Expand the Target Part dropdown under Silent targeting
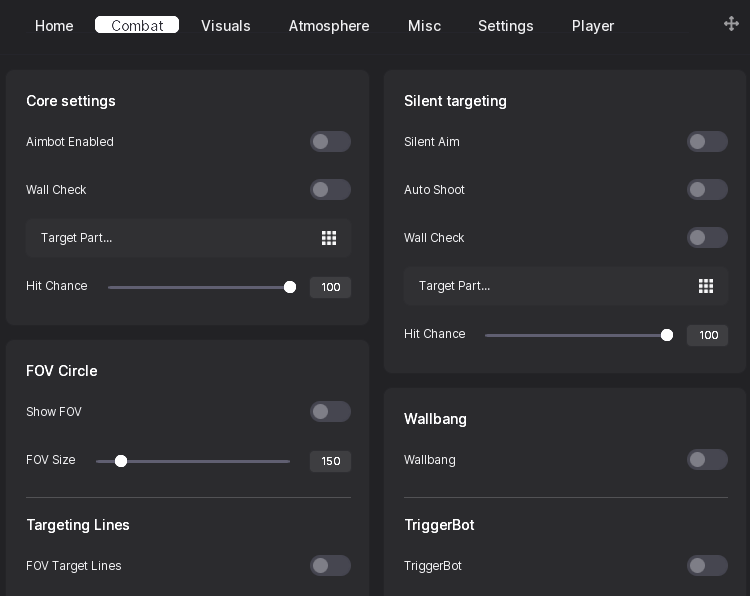The width and height of the screenshot is (750, 596). [x=566, y=286]
